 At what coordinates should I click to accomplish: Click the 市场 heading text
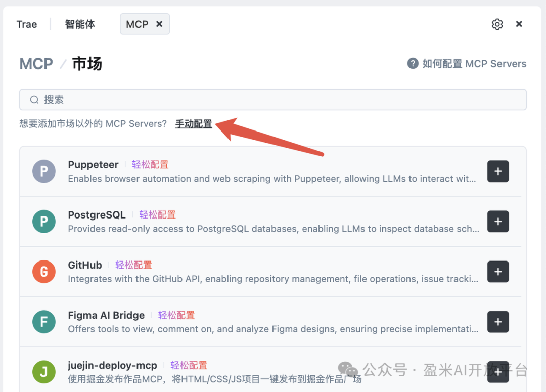point(87,64)
